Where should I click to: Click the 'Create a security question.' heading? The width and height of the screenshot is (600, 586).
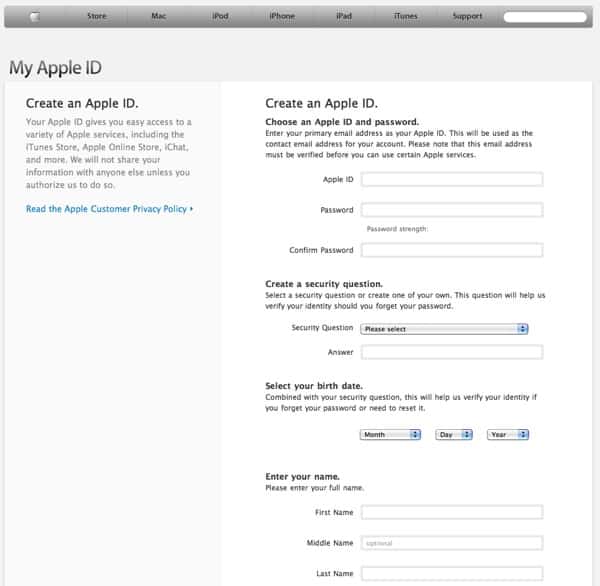[x=324, y=284]
